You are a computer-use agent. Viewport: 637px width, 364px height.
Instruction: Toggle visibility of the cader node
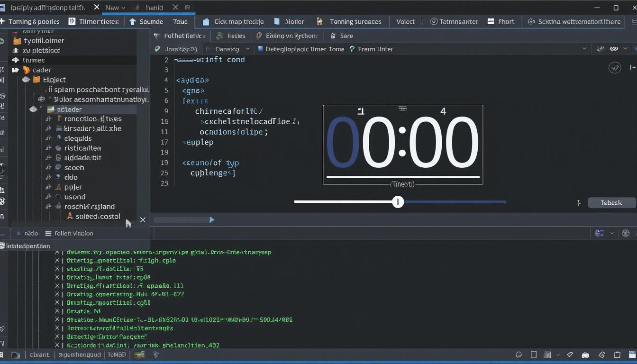(x=15, y=70)
